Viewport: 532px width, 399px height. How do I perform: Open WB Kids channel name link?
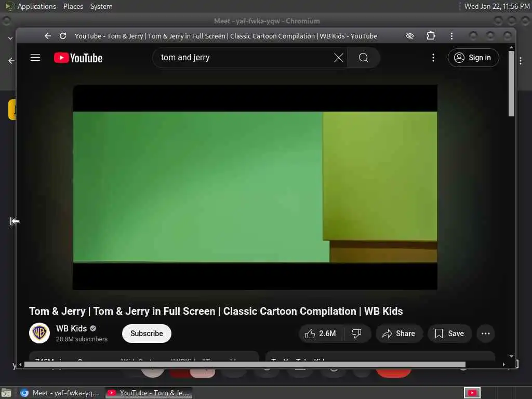[71, 328]
